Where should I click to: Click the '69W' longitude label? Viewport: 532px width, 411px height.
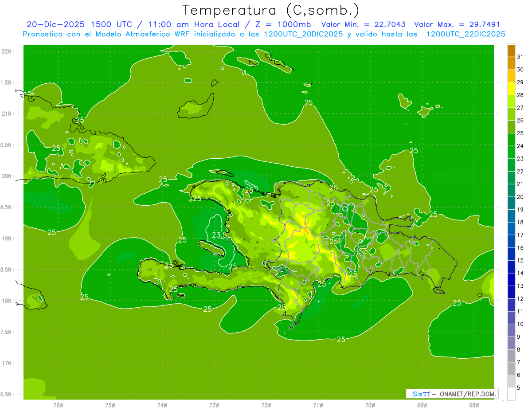click(x=422, y=405)
